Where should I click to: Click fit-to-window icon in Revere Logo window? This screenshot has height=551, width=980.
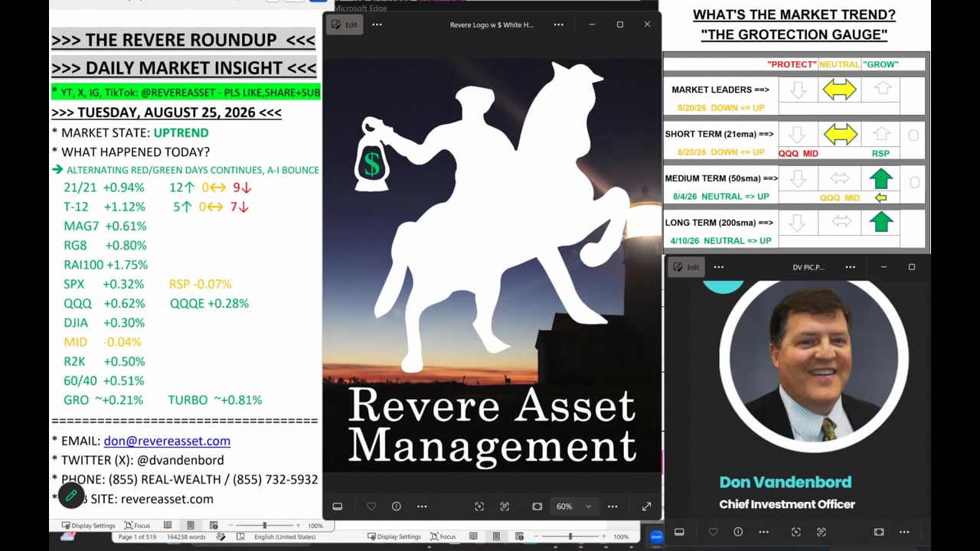point(537,507)
